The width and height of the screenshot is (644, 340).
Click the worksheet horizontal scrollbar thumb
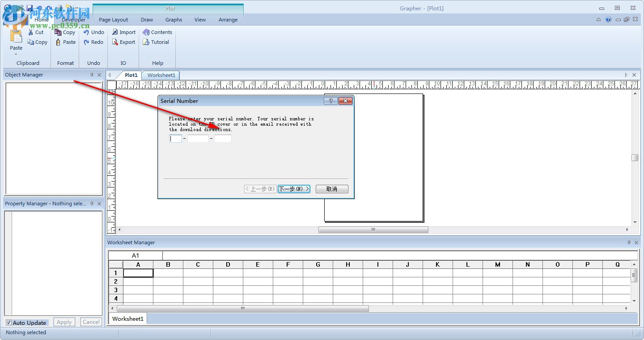[x=243, y=308]
